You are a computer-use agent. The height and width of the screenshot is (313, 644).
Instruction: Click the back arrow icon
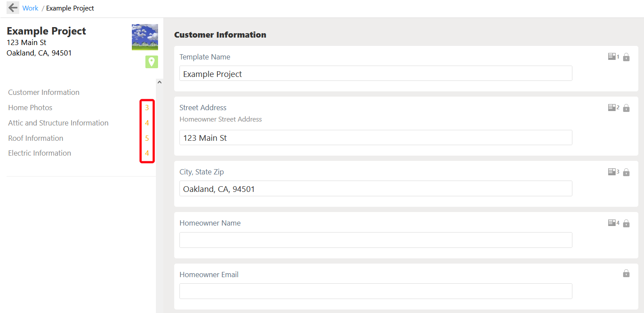(13, 8)
